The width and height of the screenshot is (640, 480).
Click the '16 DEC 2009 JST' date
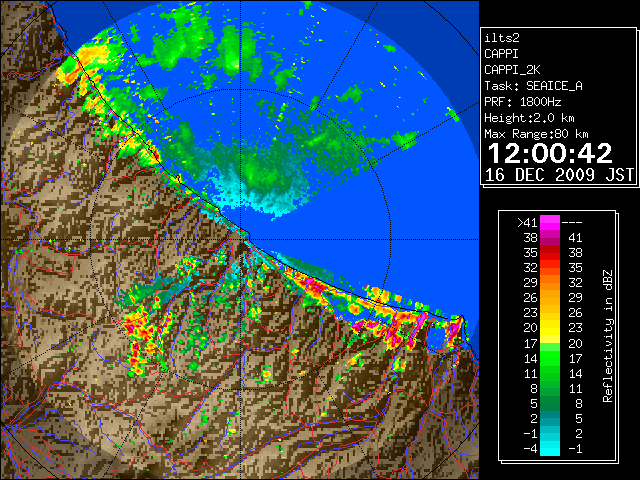(559, 175)
